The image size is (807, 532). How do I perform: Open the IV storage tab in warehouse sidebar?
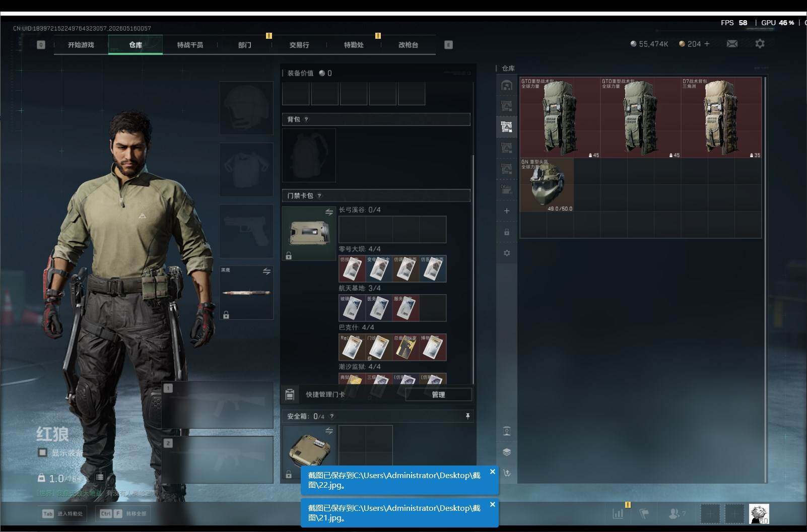(x=507, y=189)
